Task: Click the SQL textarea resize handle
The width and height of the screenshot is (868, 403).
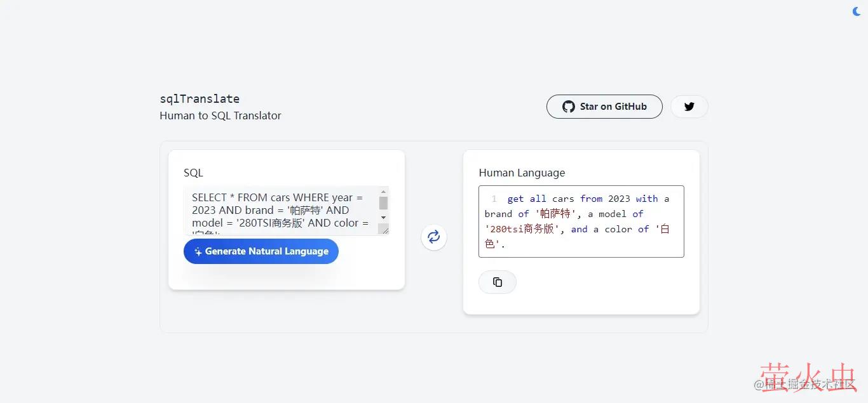Action: tap(385, 231)
